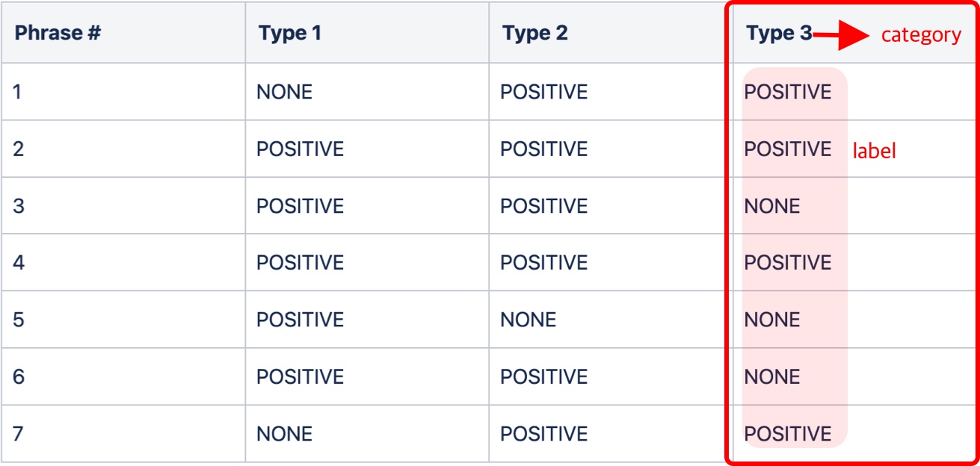980x466 pixels.
Task: Select Type 3 POSITIVE cell in row 7
Action: [x=788, y=434]
